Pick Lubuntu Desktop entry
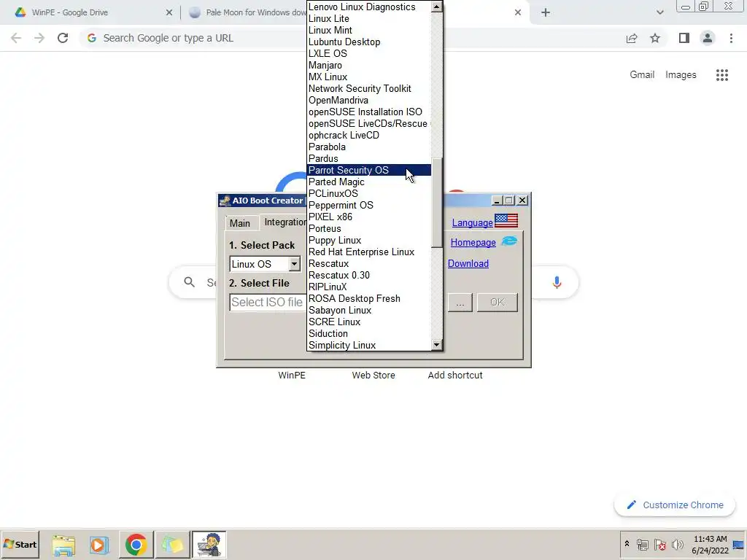Image resolution: width=747 pixels, height=560 pixels. click(368, 42)
